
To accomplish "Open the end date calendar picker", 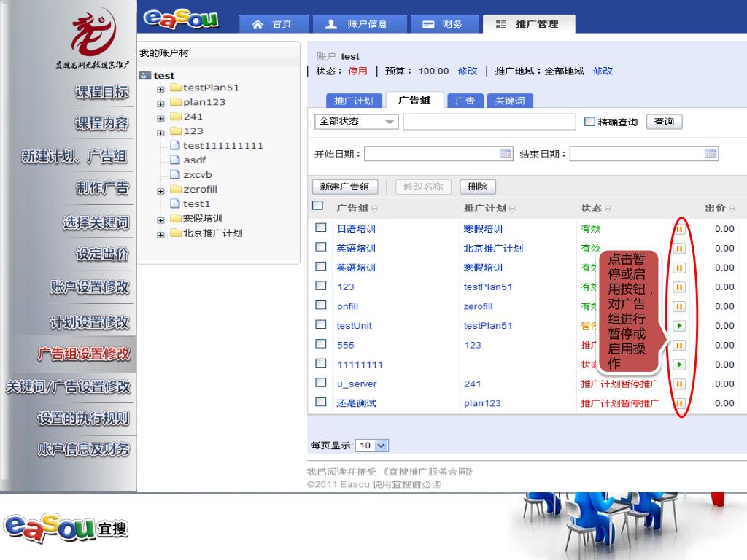I will 711,153.
